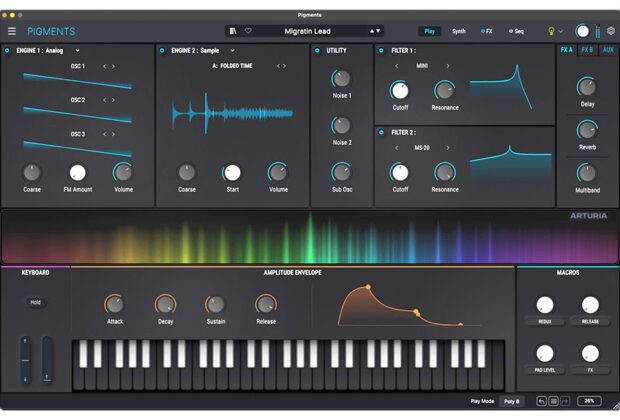Click the Folded Time sample waveform display

point(232,113)
